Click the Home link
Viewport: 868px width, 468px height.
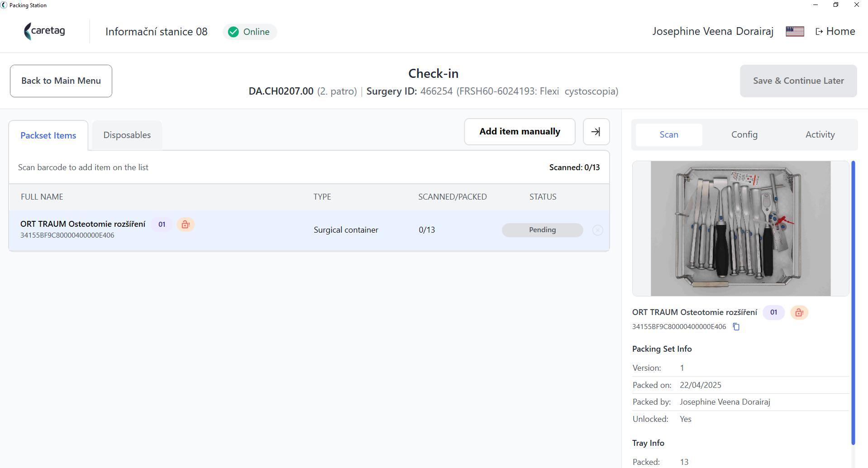click(x=835, y=31)
